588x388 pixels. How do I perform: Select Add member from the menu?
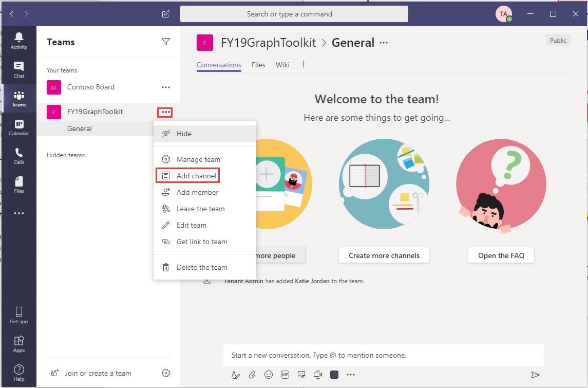(x=205, y=192)
